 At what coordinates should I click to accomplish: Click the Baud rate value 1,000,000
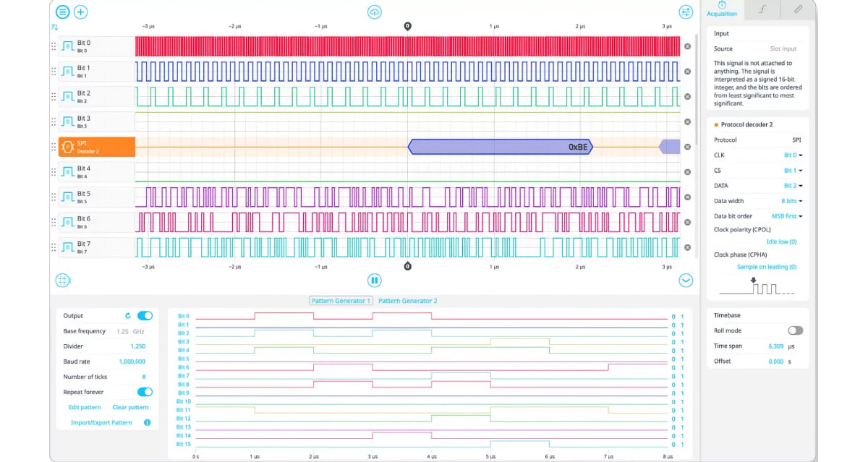132,362
